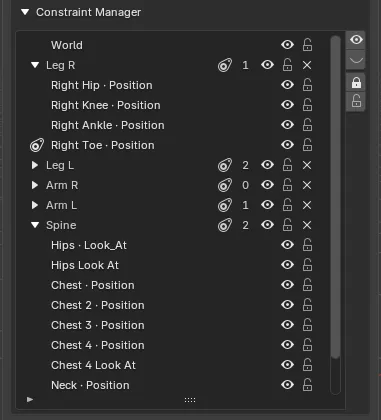Lock the Hips Look At constraint
381x420 pixels.
pyautogui.click(x=307, y=265)
